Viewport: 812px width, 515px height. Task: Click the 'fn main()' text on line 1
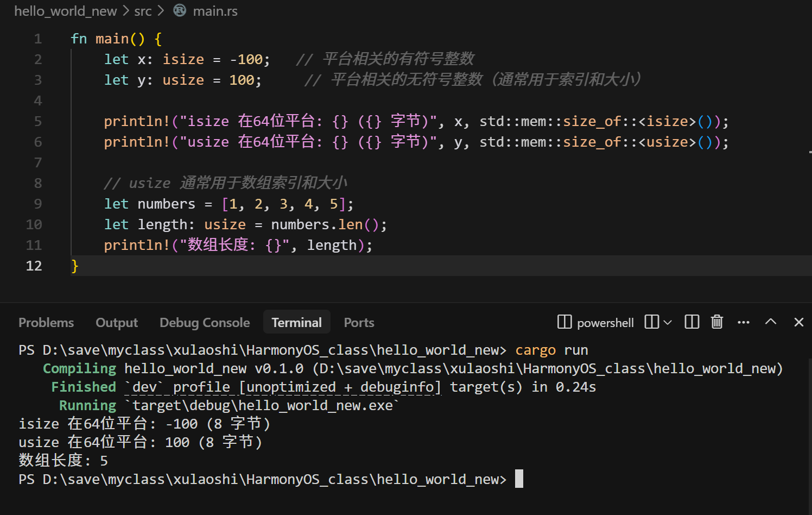108,39
